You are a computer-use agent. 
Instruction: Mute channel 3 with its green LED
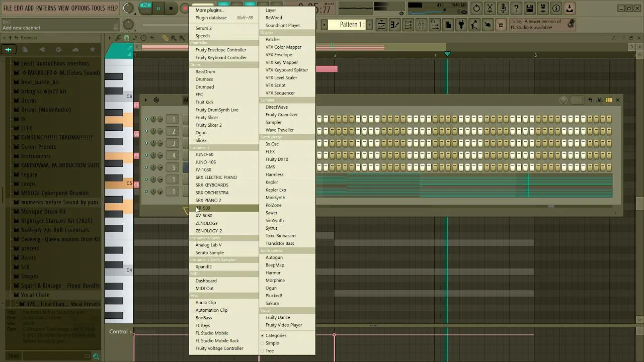tap(146, 143)
